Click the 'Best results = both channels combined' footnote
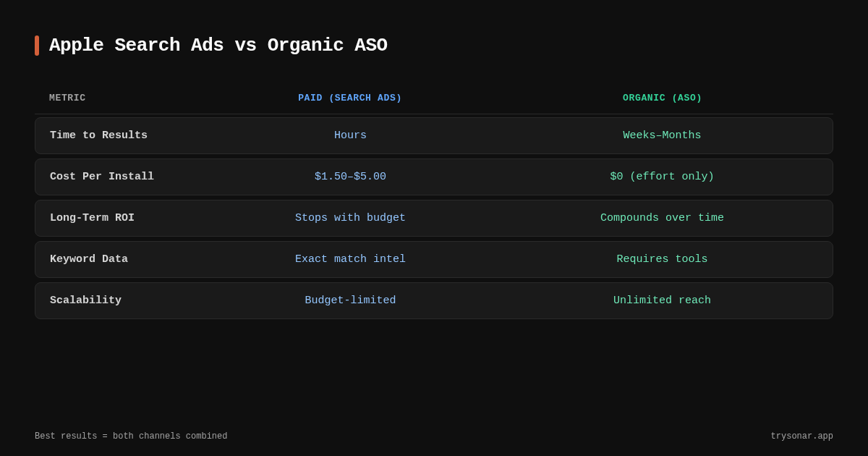Screen dimensions: 868x456 pyautogui.click(x=131, y=436)
